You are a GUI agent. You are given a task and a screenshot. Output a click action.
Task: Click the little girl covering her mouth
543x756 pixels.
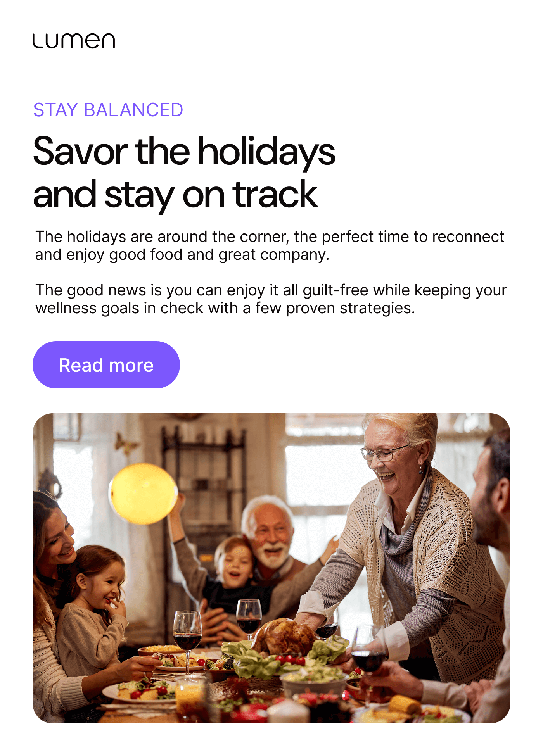point(93,605)
